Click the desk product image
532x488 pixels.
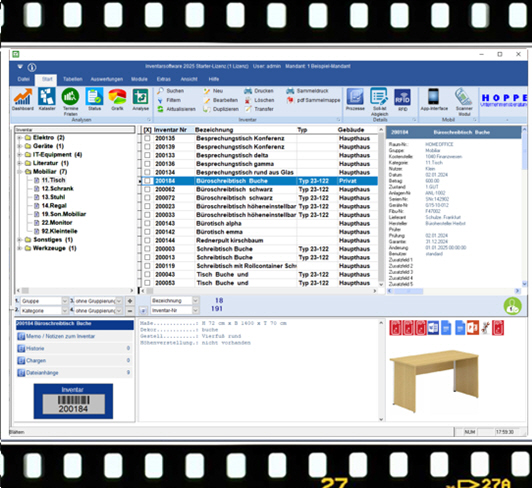pyautogui.click(x=435, y=381)
